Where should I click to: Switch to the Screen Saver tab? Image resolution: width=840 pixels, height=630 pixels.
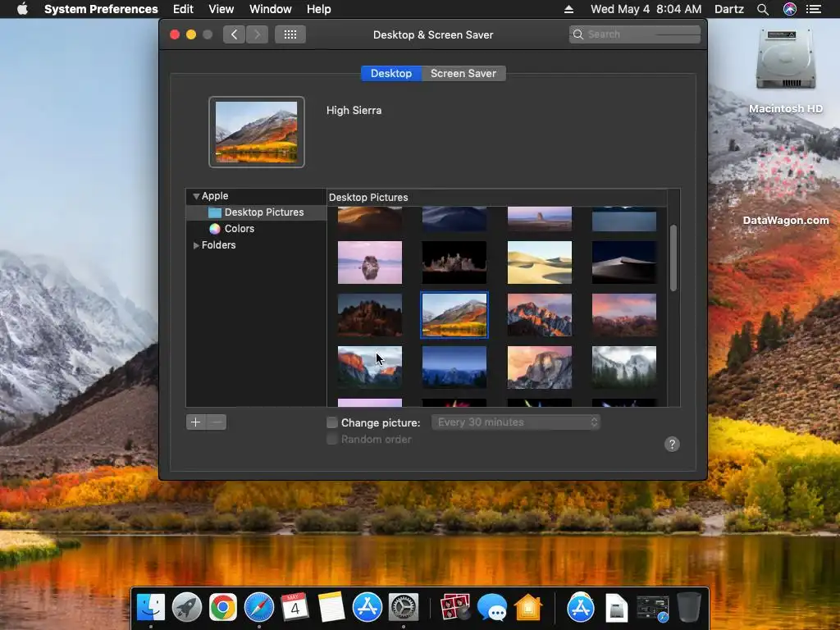pos(463,73)
